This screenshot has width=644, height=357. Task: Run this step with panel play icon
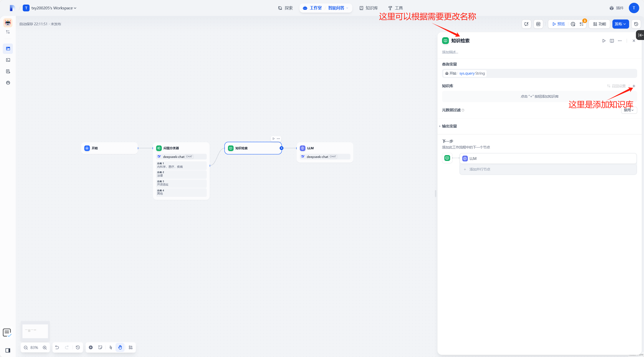pos(604,41)
